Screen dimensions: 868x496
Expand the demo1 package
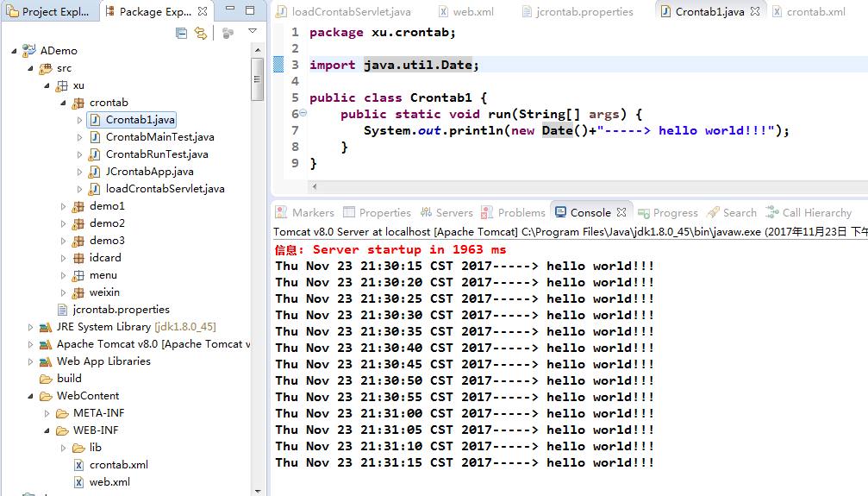[63, 206]
